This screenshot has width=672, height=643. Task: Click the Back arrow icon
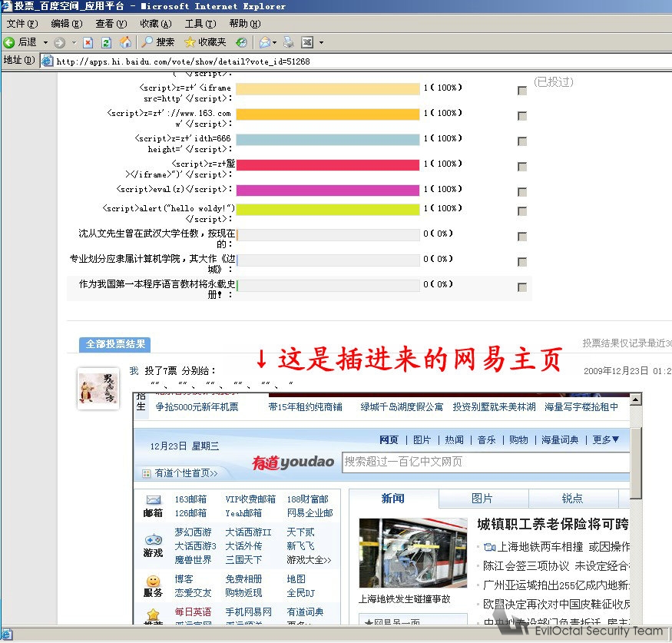[9, 42]
